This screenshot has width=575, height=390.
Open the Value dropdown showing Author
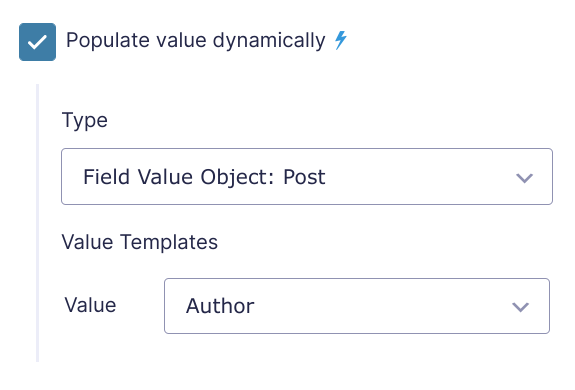[x=357, y=306]
